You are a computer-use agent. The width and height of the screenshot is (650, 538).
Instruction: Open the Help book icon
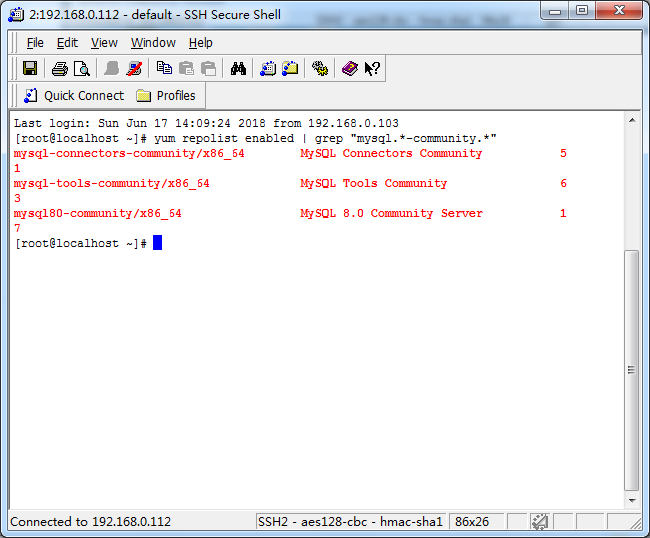click(x=349, y=68)
